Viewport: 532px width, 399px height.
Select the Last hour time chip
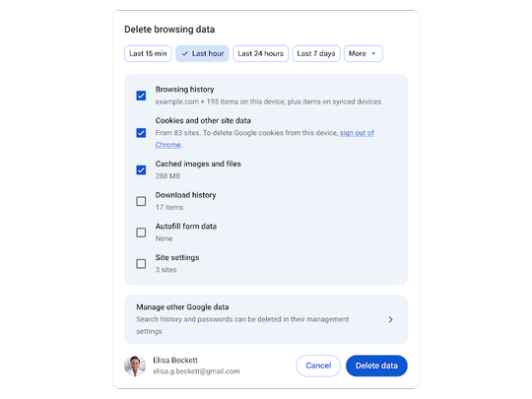(x=202, y=53)
